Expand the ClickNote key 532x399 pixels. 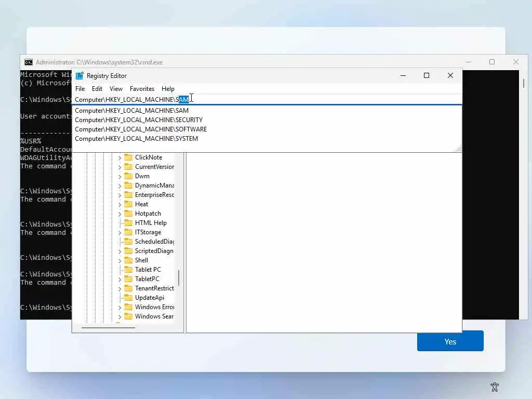point(119,158)
